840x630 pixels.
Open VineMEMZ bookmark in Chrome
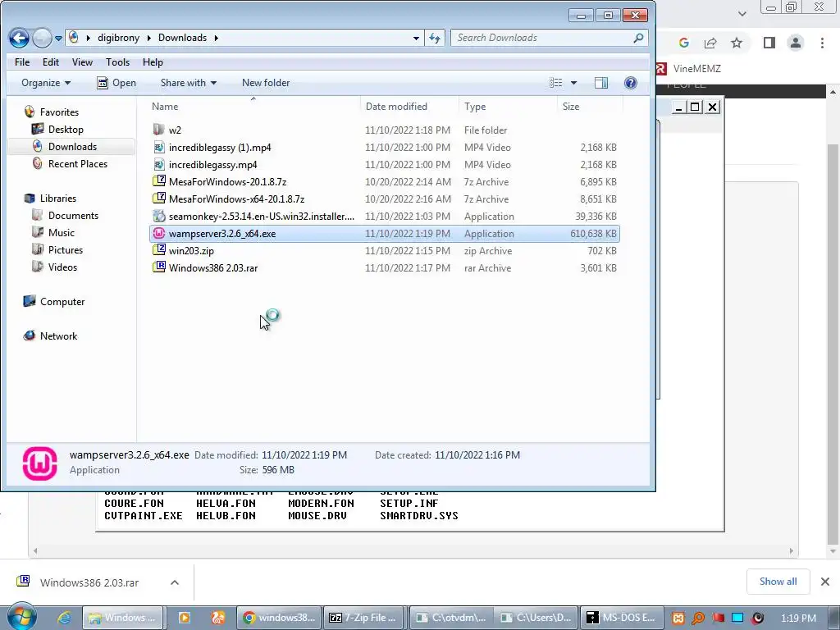(x=689, y=69)
